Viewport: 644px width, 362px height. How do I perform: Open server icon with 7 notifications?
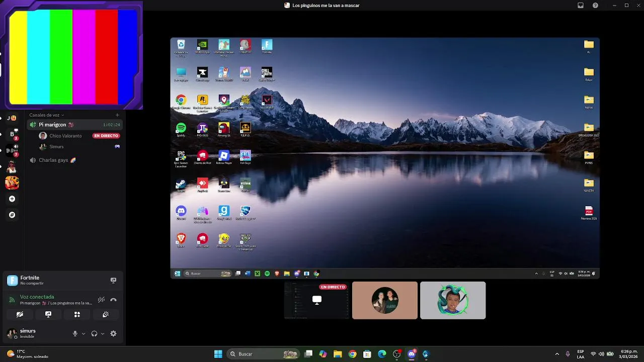click(12, 150)
